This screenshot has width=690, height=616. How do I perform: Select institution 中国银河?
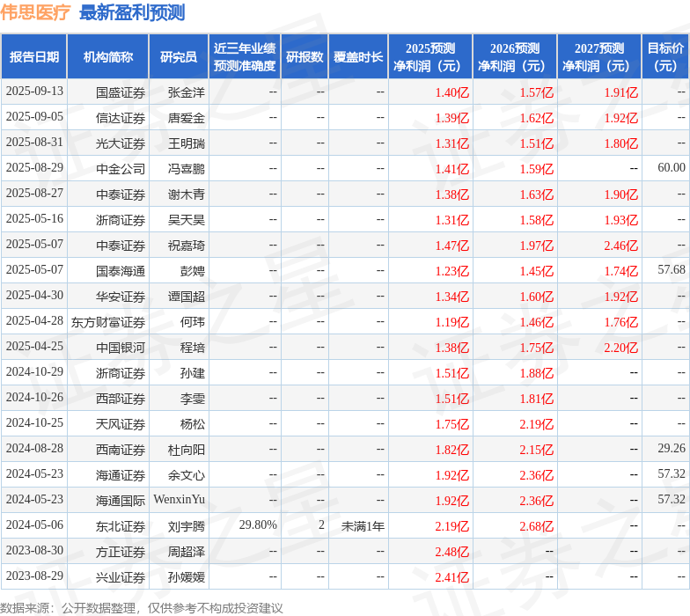click(121, 348)
